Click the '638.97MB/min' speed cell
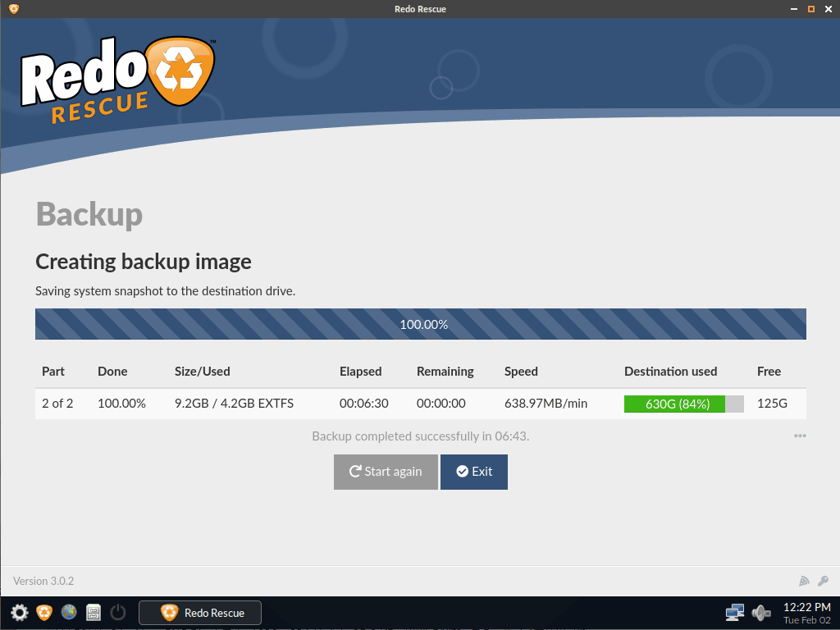Image resolution: width=840 pixels, height=630 pixels. click(x=546, y=404)
